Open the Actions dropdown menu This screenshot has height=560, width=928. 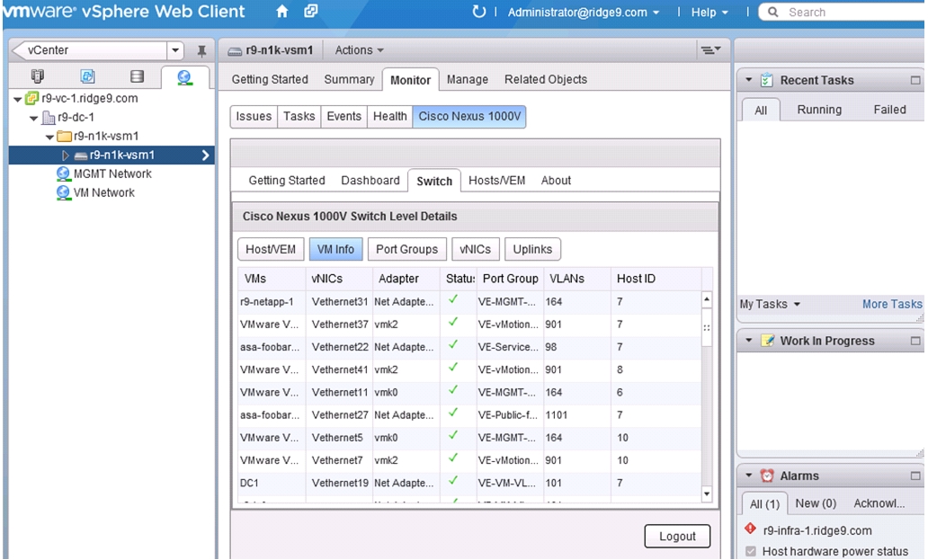point(360,50)
